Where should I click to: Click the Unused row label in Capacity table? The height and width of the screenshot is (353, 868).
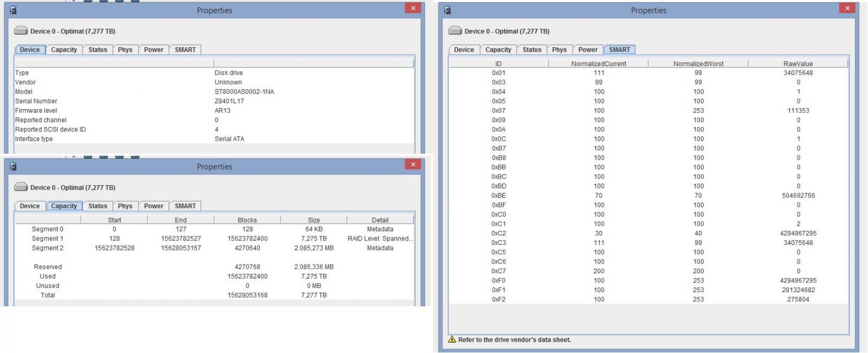pyautogui.click(x=48, y=286)
